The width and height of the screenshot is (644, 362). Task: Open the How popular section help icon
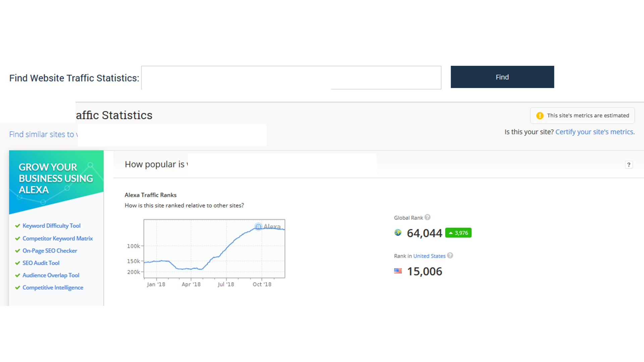[629, 165]
